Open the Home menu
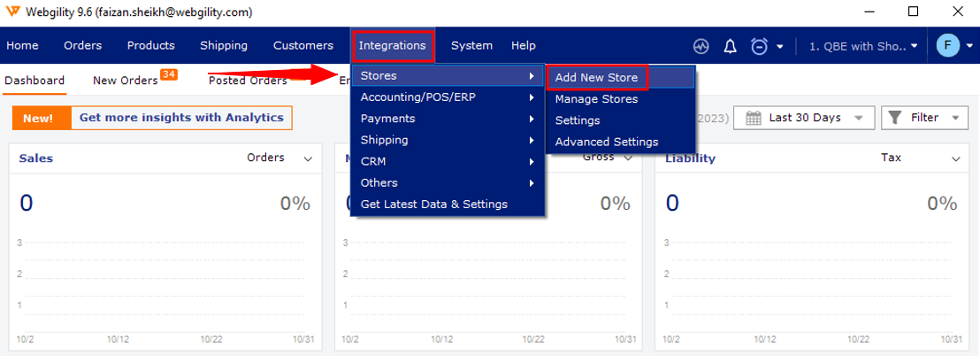 tap(22, 46)
